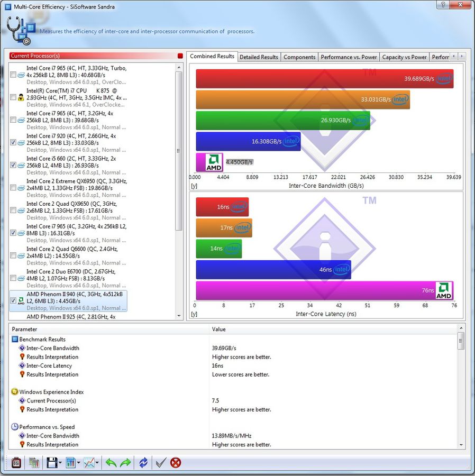
Task: Click AMD logo on 4.450GB/s bandwidth bar
Action: (x=214, y=162)
